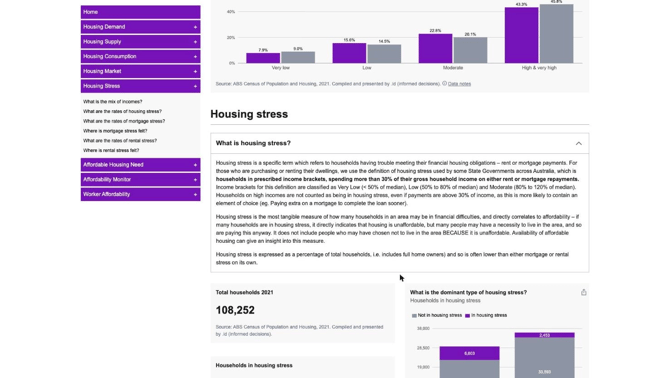
Task: Click the purple 6,803 bar segment
Action: coord(469,353)
